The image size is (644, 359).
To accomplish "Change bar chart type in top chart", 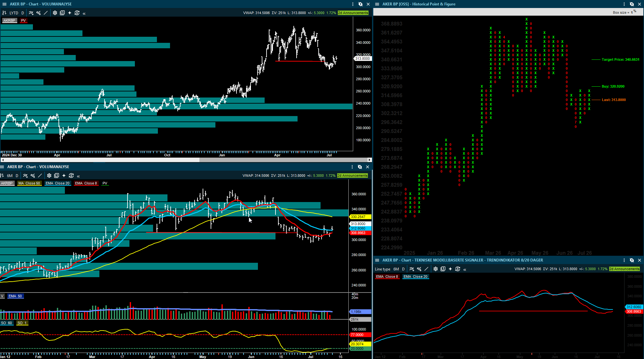I will [4, 13].
